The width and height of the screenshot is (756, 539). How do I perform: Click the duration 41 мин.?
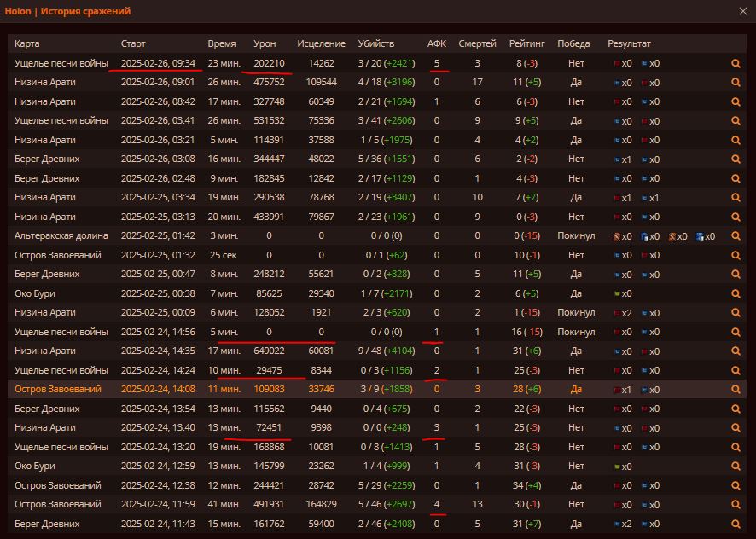[x=224, y=504]
